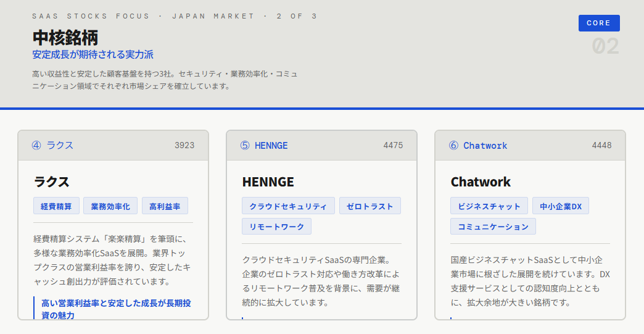Click stock code 4448
Image resolution: width=644 pixels, height=334 pixels.
[x=601, y=145]
